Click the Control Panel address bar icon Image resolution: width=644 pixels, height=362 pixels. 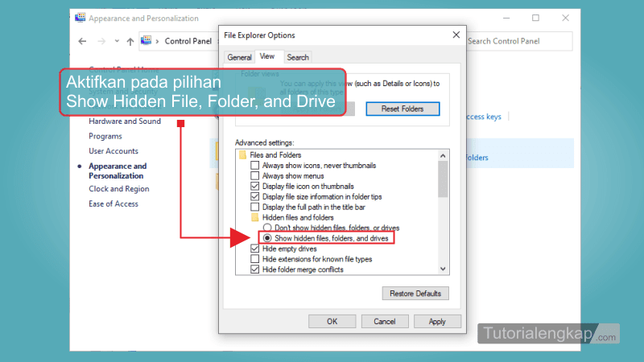pyautogui.click(x=146, y=40)
